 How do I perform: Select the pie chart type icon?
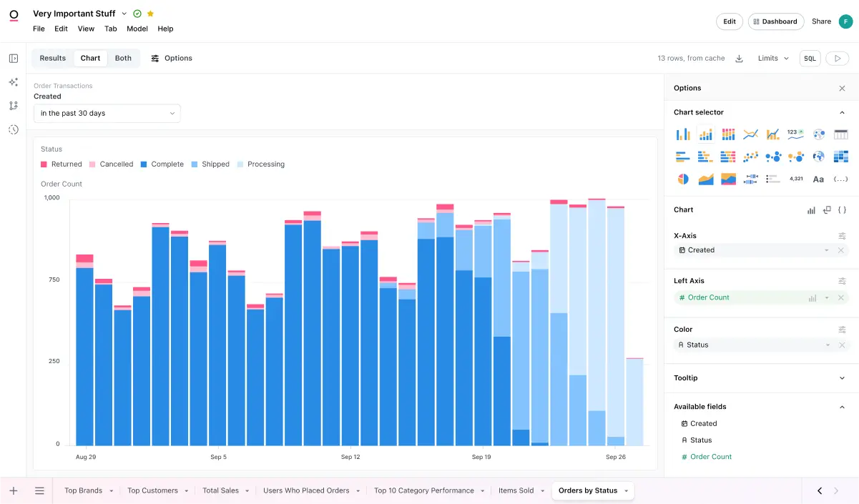click(x=683, y=179)
